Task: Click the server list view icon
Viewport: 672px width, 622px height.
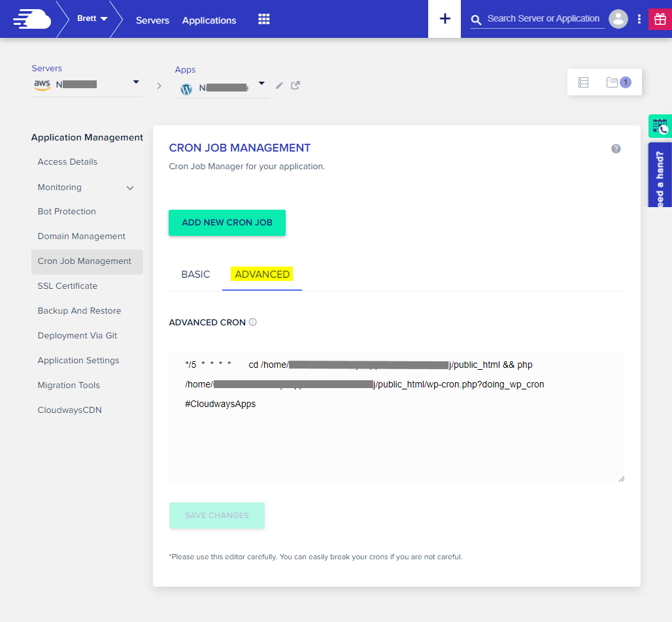Action: point(583,82)
